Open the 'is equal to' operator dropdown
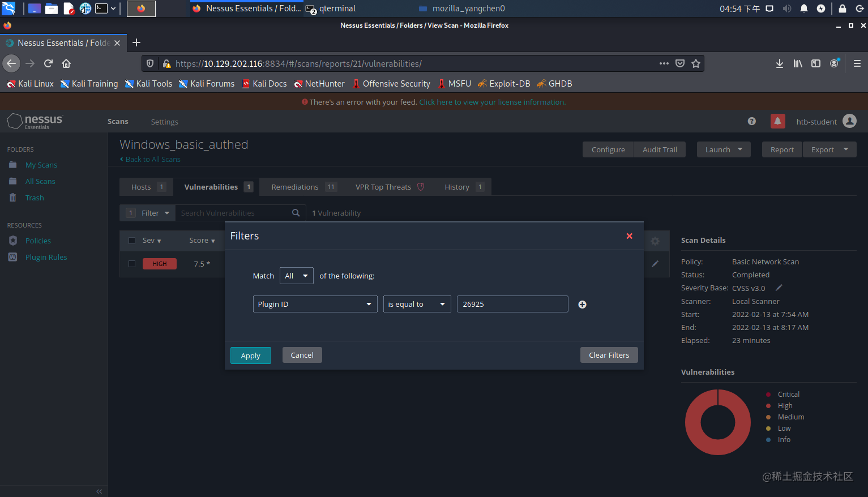Viewport: 868px width, 497px height. coord(417,304)
